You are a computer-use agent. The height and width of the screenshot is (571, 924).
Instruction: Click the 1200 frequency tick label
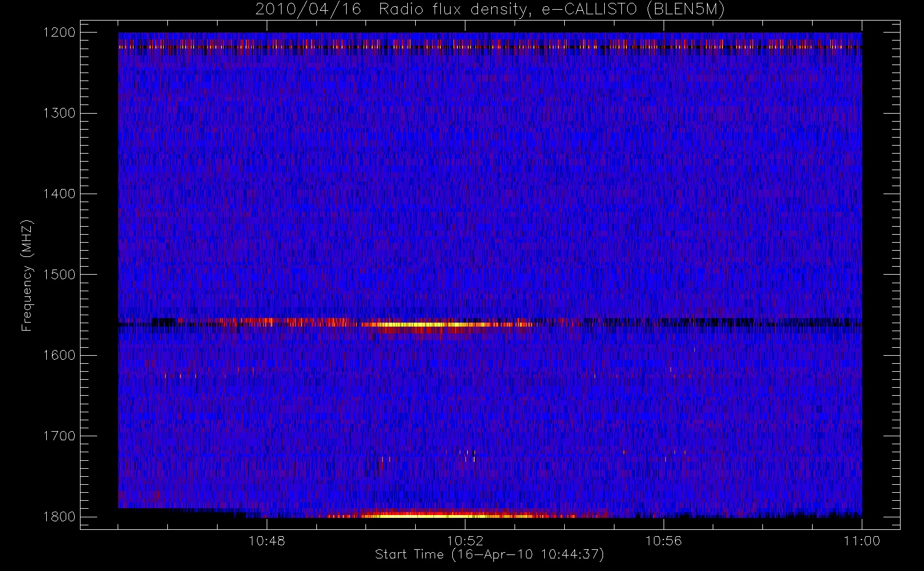pos(59,33)
